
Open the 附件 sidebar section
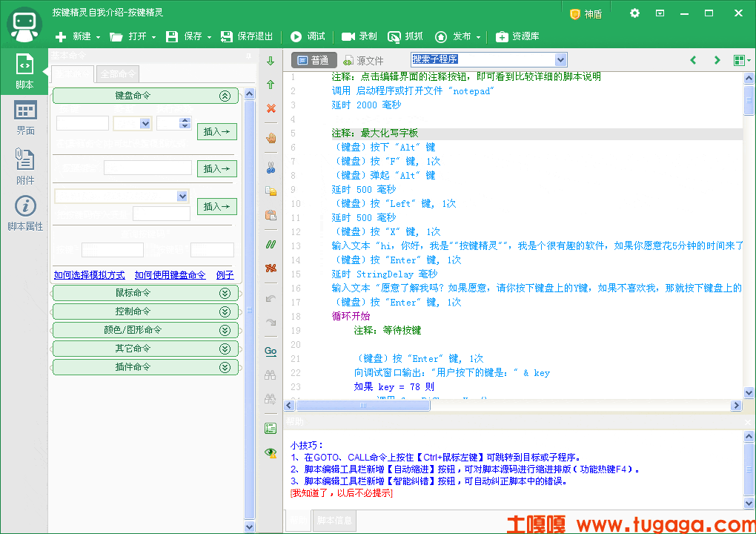(x=24, y=166)
